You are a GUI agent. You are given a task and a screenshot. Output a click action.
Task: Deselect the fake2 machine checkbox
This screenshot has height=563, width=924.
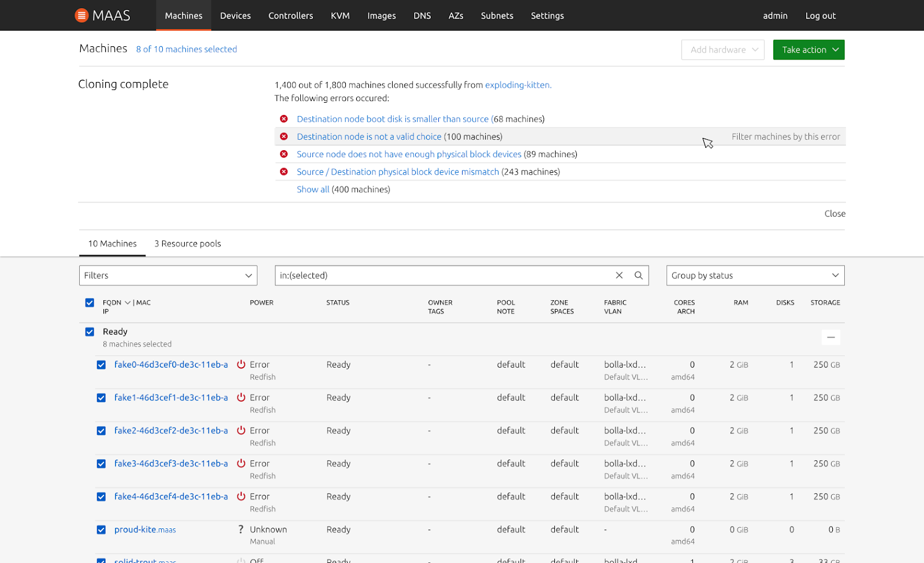(101, 431)
